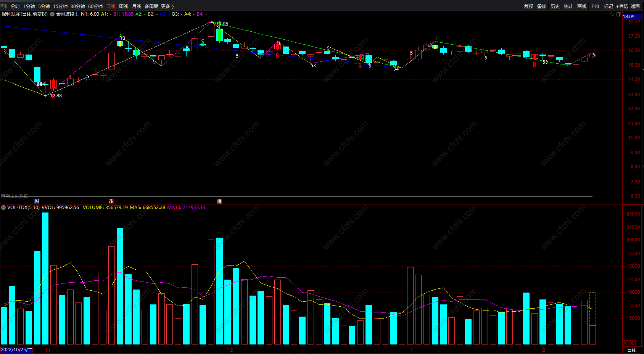The image size is (644, 354).
Task: Click the VOLUME: 356579.19 readout
Action: click(x=105, y=208)
